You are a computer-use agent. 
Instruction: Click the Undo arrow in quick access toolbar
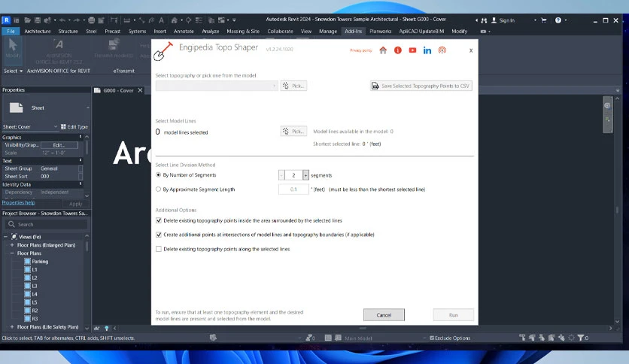pos(62,20)
